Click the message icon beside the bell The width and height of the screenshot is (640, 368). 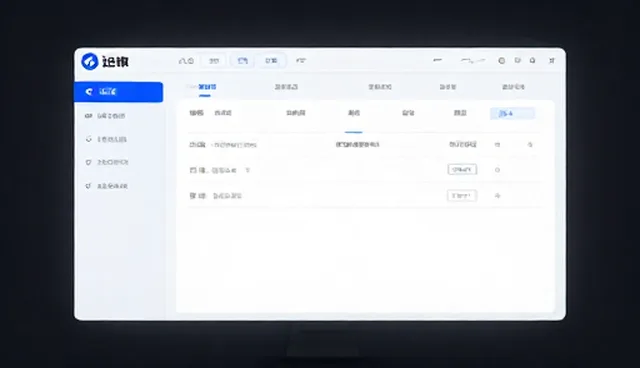coord(518,60)
